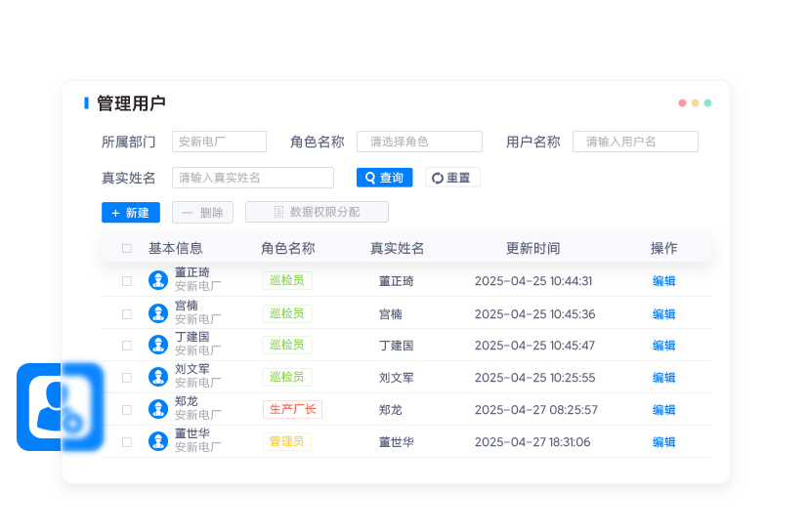Click the 更新时间 column header
The image size is (808, 532).
pos(532,249)
